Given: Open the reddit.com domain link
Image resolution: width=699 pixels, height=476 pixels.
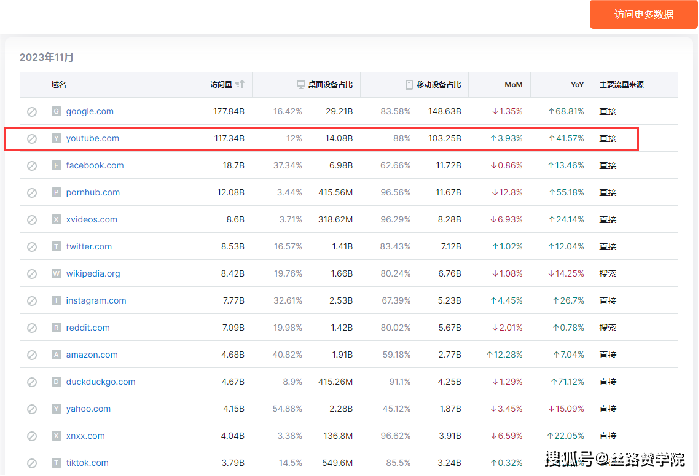Looking at the screenshot, I should point(87,328).
